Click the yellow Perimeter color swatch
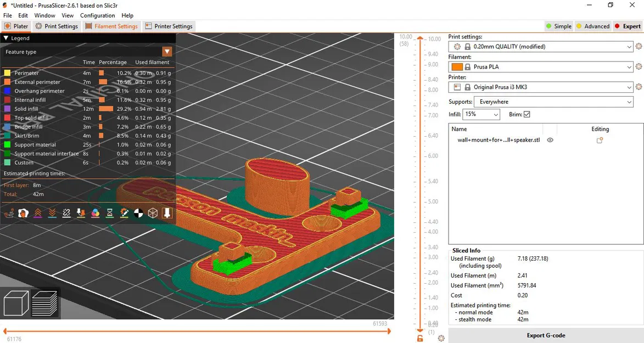Image resolution: width=644 pixels, height=343 pixels. click(x=7, y=72)
